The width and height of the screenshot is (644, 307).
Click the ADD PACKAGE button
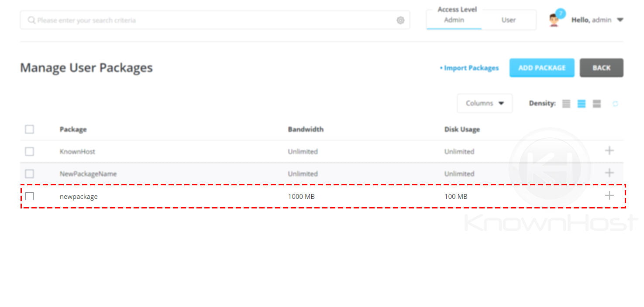(541, 68)
